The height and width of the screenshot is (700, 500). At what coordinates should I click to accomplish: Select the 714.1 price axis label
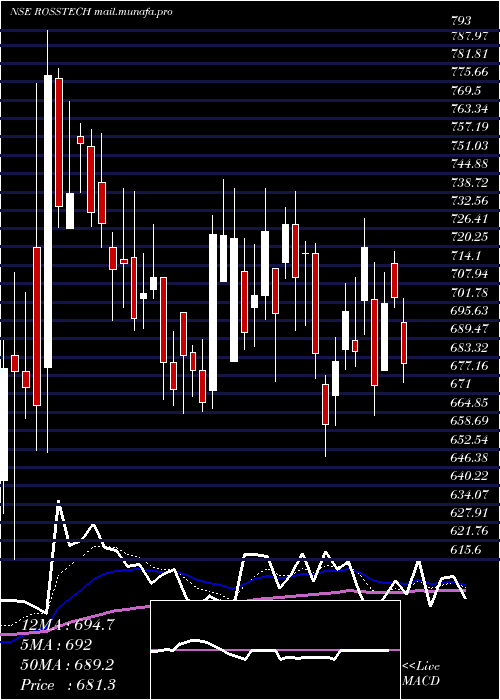tap(467, 255)
